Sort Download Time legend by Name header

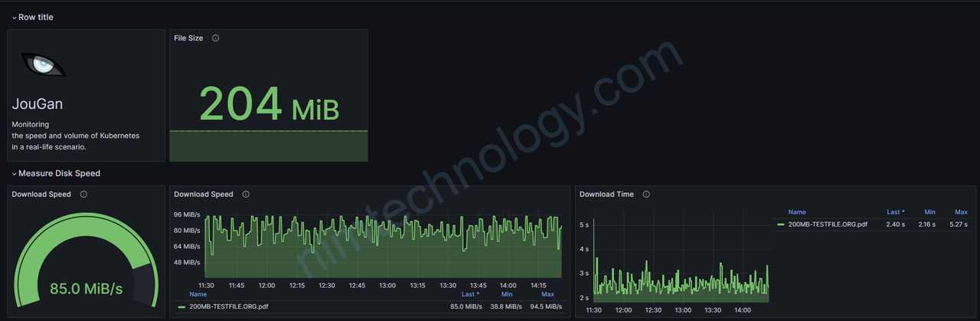pos(797,212)
